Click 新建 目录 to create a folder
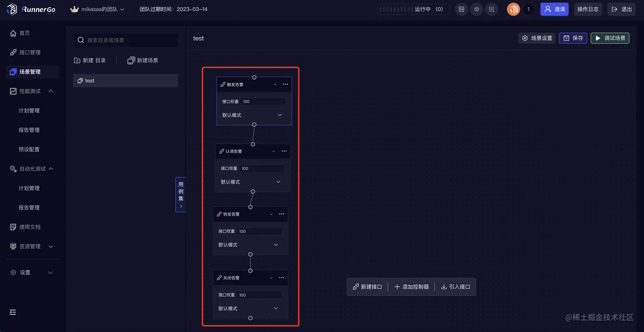644x332 pixels. click(90, 61)
